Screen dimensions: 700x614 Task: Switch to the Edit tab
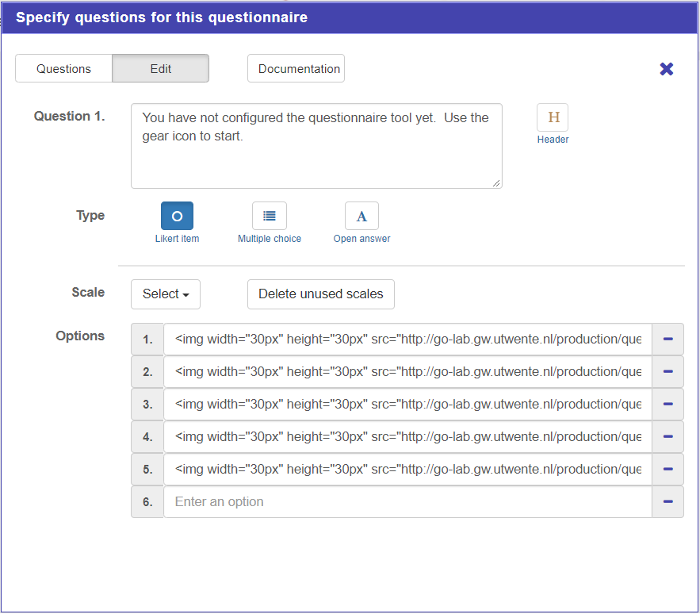(161, 69)
